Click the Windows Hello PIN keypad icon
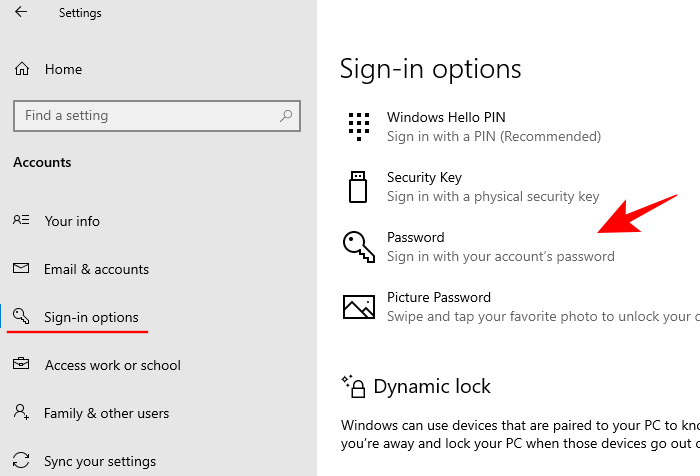This screenshot has height=476, width=700. [358, 126]
